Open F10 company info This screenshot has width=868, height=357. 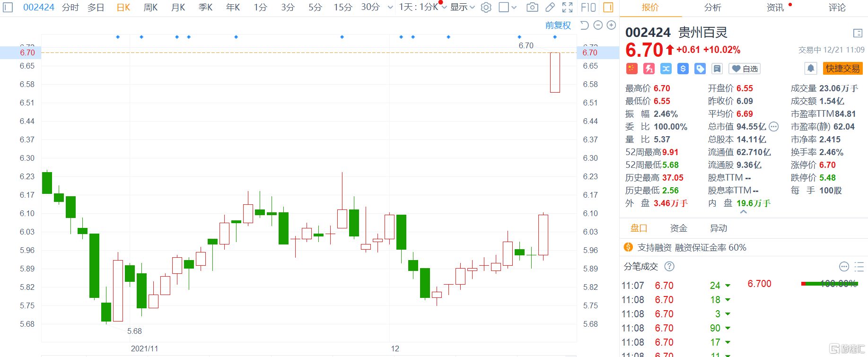pyautogui.click(x=588, y=7)
